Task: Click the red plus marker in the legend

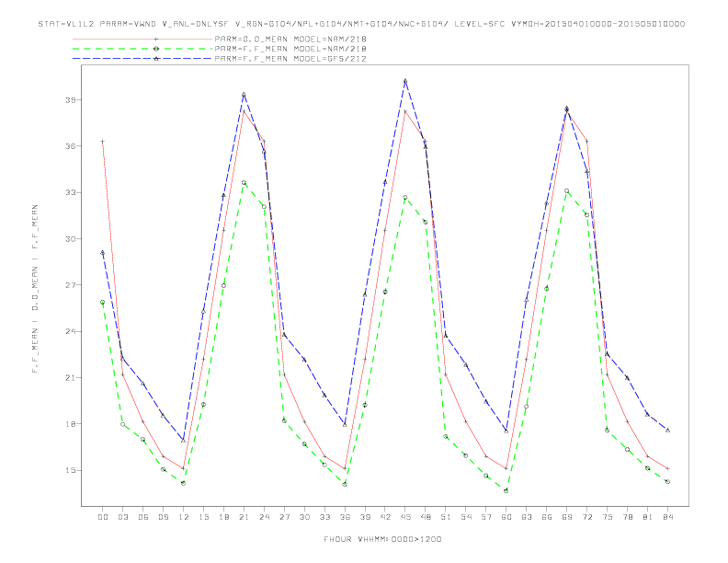Action: [x=156, y=39]
